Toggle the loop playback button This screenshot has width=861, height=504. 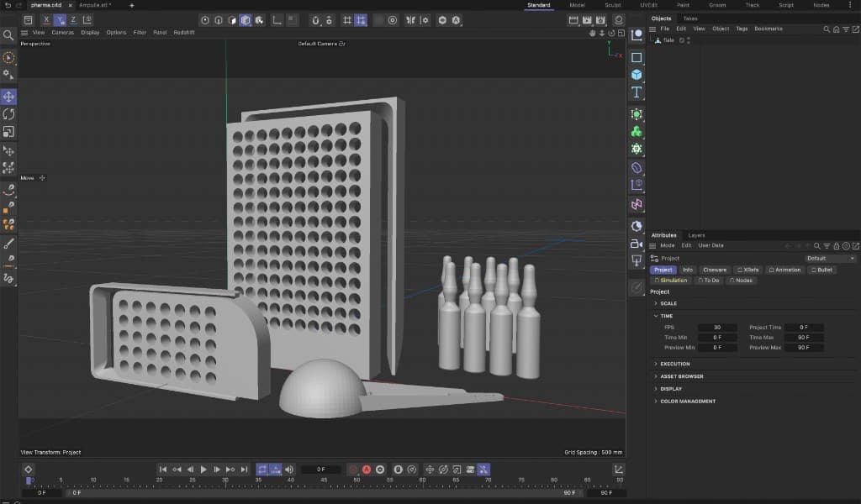coord(262,470)
